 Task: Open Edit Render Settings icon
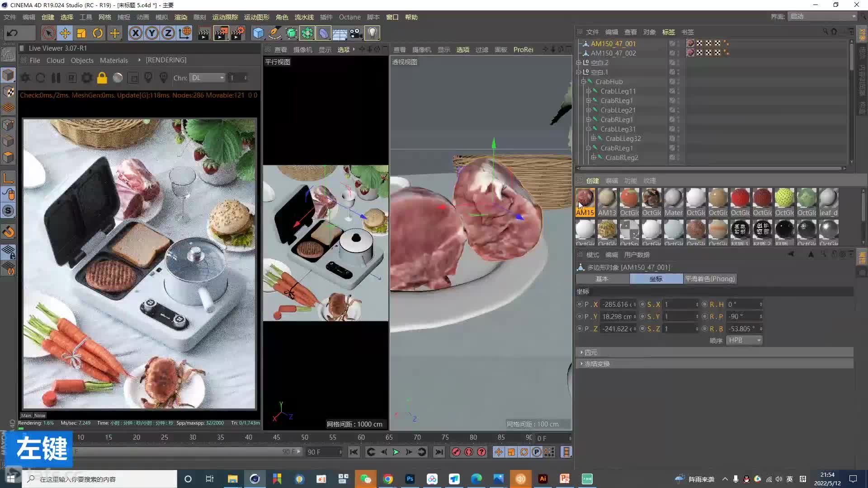(238, 33)
